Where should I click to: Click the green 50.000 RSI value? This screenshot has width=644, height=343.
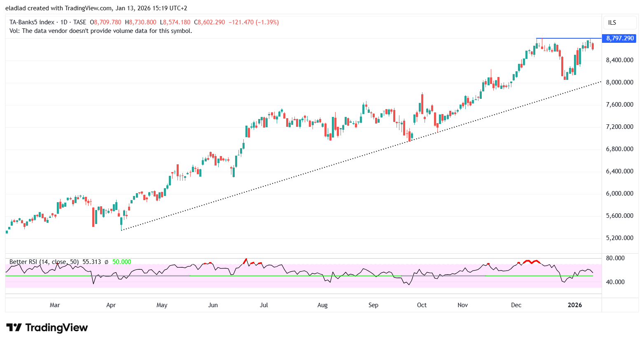[x=121, y=262]
